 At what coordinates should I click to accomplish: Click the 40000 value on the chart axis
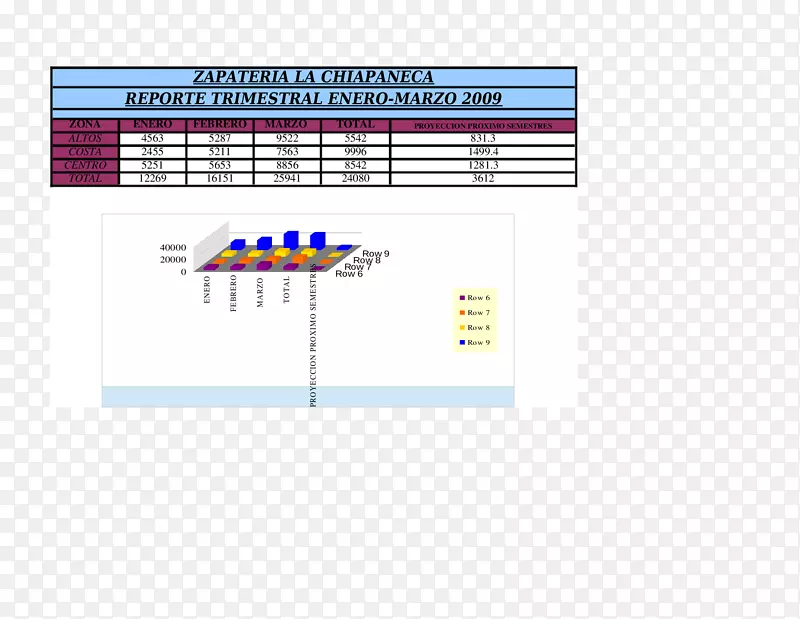[173, 247]
